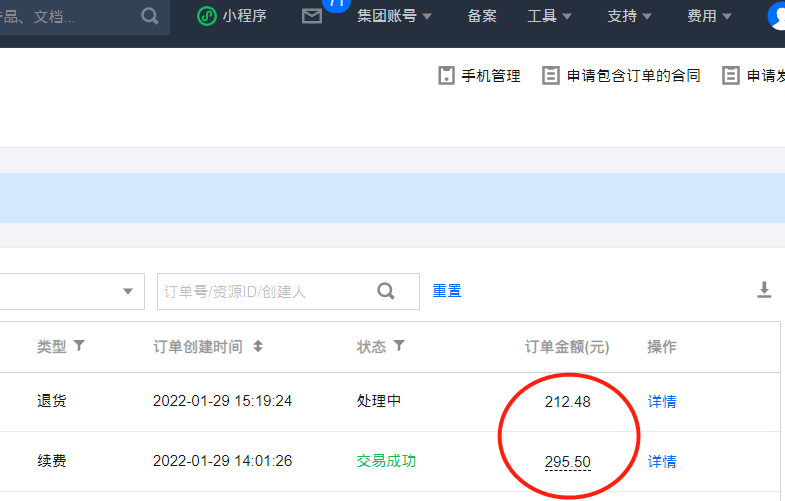785x501 pixels.
Task: Open the 费用 menu
Action: click(709, 16)
